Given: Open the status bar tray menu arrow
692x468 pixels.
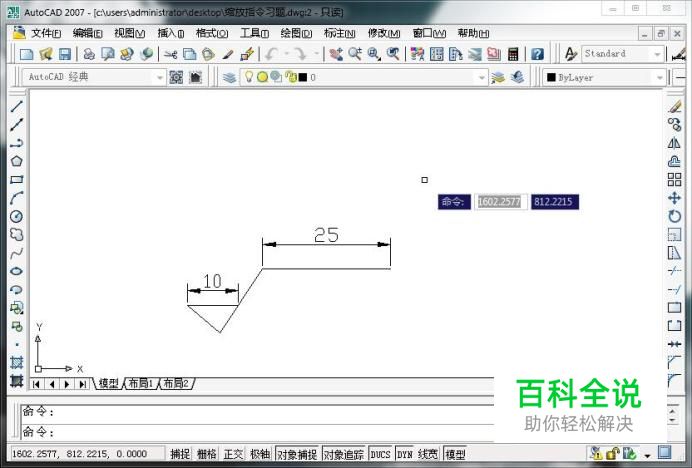Looking at the screenshot, I should pos(647,455).
